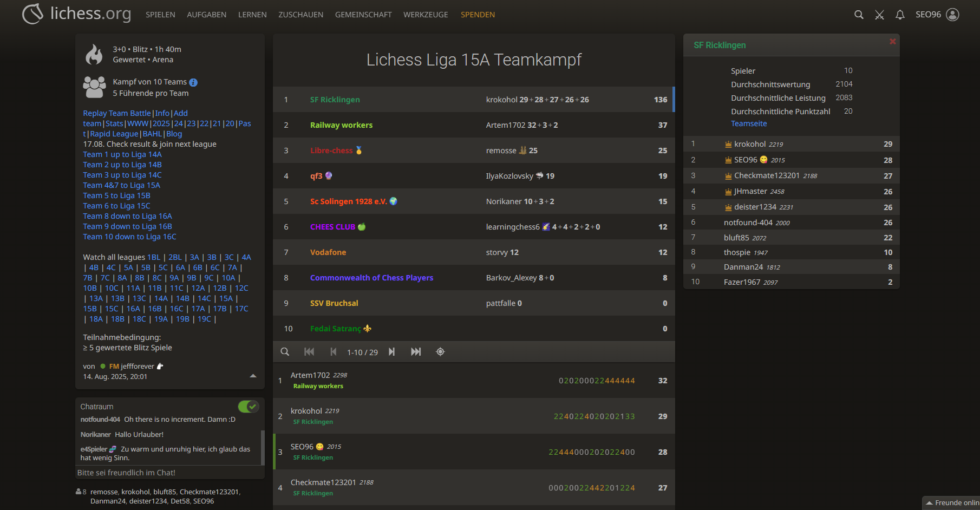The height and width of the screenshot is (510, 980).
Task: Select Fedai Satranç team row
Action: coord(474,329)
